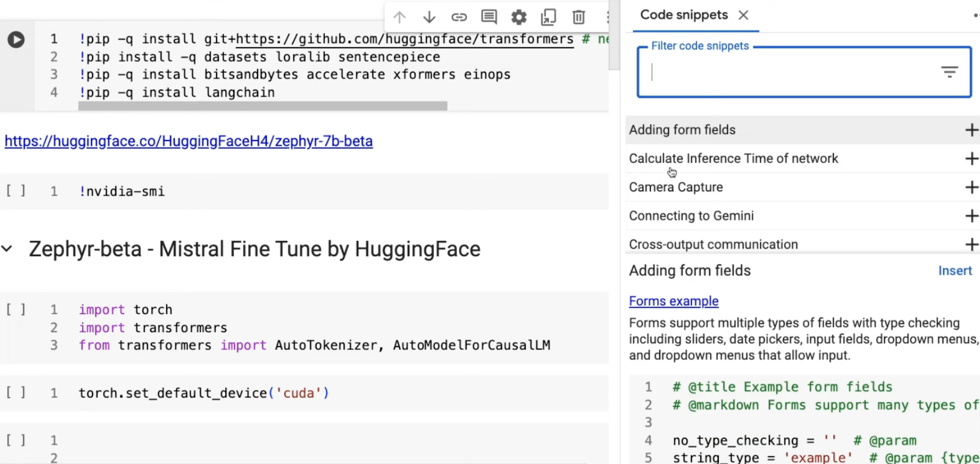The width and height of the screenshot is (980, 464).
Task: Click the import transformers line
Action: (153, 328)
